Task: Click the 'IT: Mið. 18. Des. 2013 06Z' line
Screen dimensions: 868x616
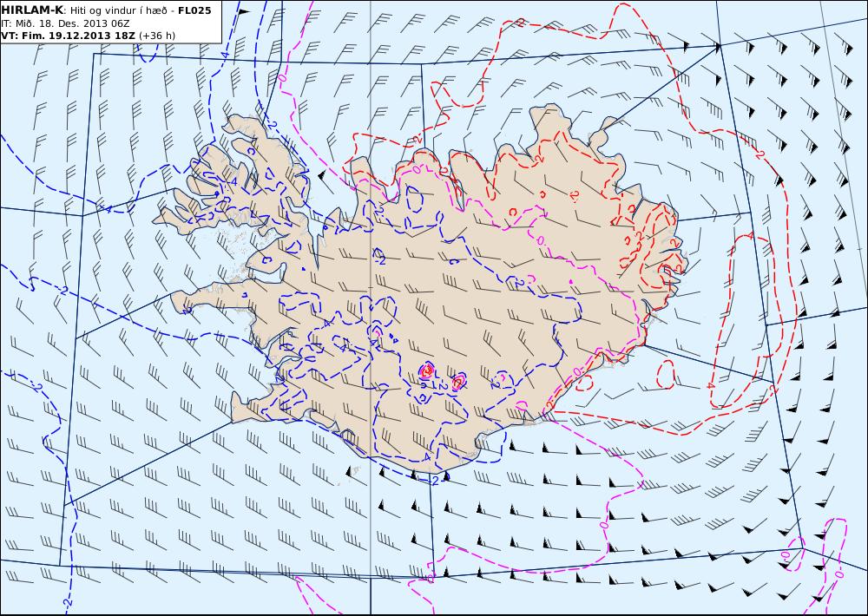Action: 65,23
